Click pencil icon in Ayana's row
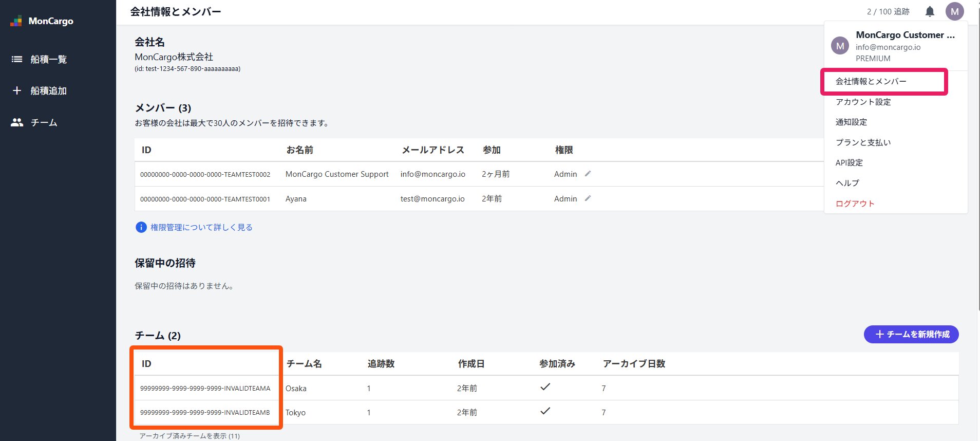Screen dimensions: 980x441 (588, 198)
